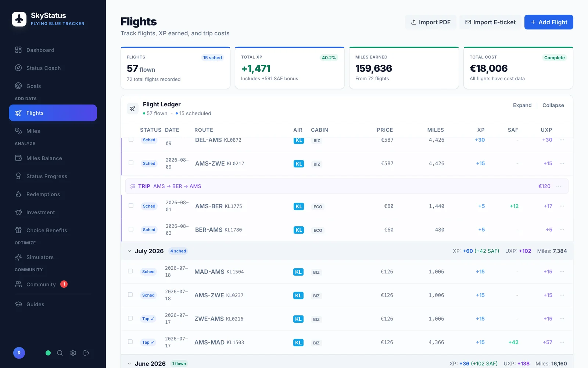Select the checkbox for AMS-ZWE KL0237
The height and width of the screenshot is (368, 588).
[130, 294]
